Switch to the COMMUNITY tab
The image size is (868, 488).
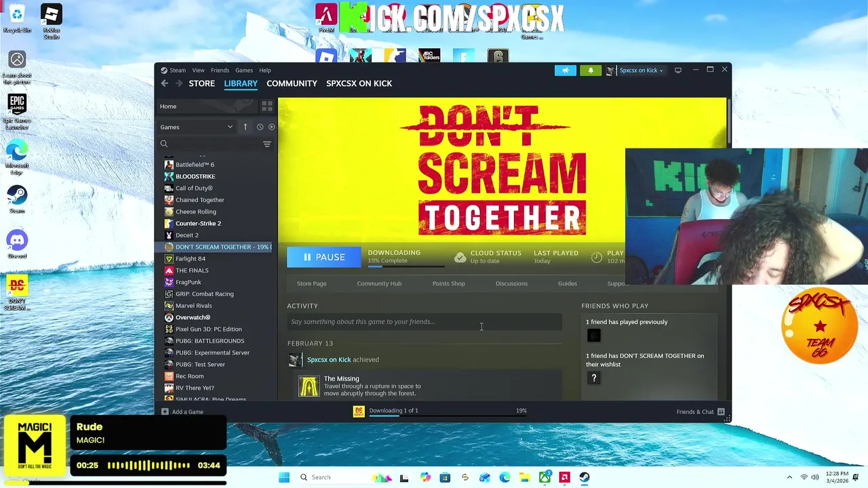292,83
